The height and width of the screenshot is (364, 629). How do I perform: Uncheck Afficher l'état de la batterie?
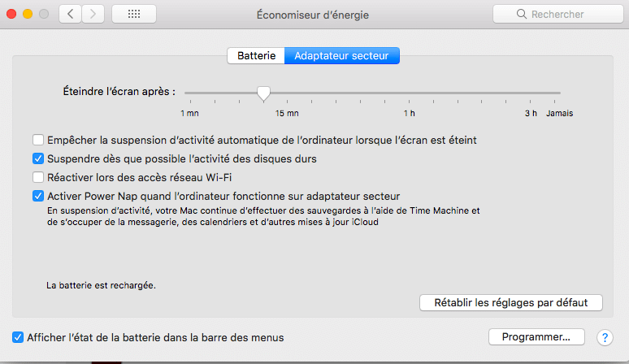(18, 337)
